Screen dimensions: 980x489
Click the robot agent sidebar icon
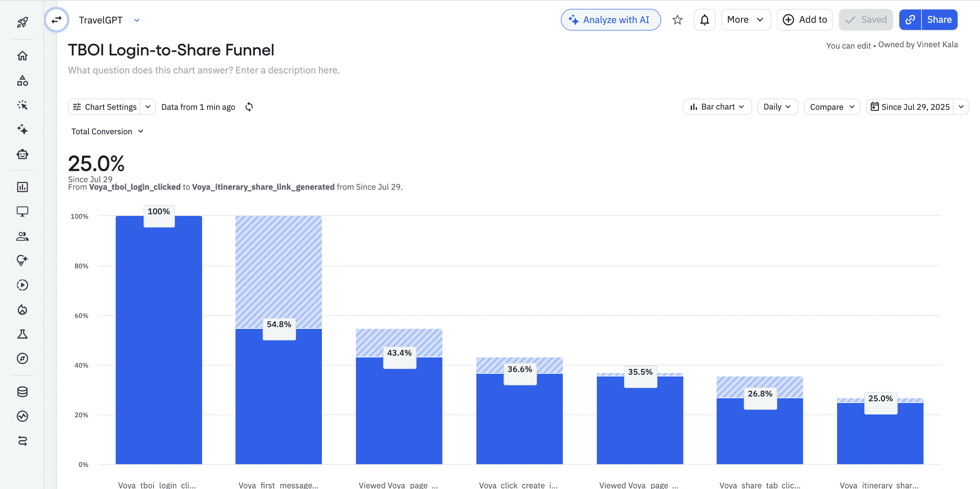tap(22, 154)
